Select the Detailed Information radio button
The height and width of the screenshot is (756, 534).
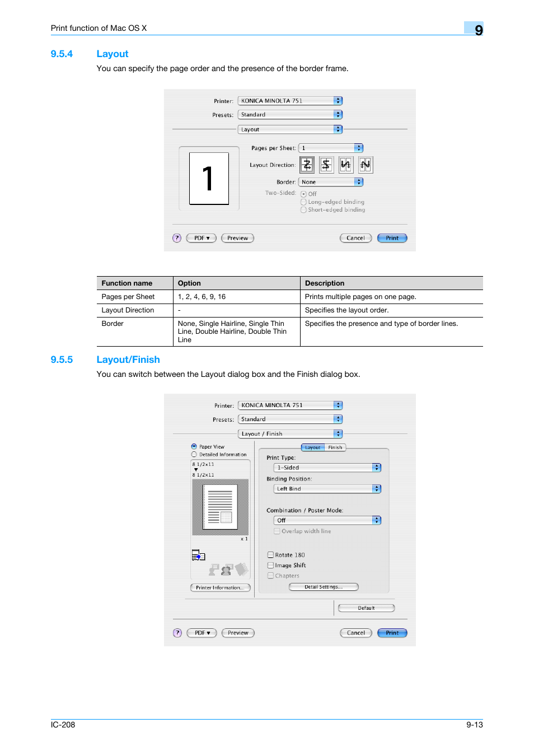194,455
